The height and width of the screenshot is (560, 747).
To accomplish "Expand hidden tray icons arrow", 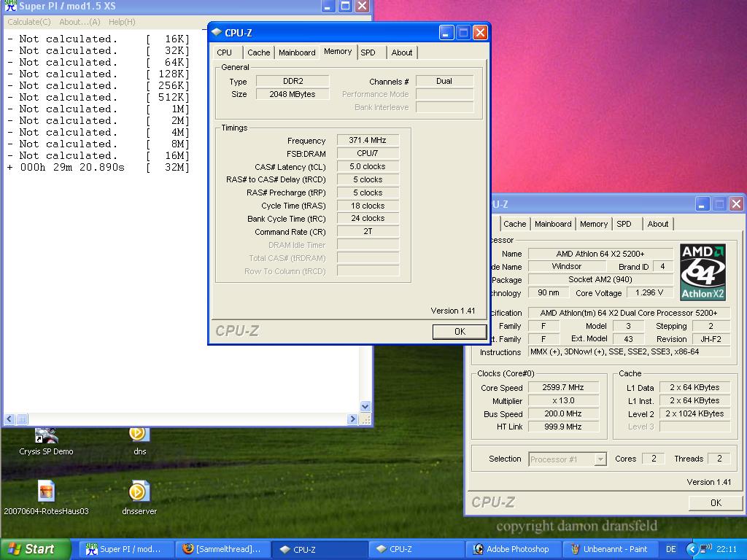I will pos(692,549).
